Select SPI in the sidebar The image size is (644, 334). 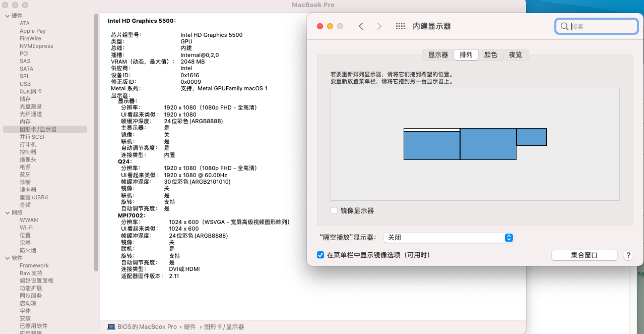(x=24, y=76)
